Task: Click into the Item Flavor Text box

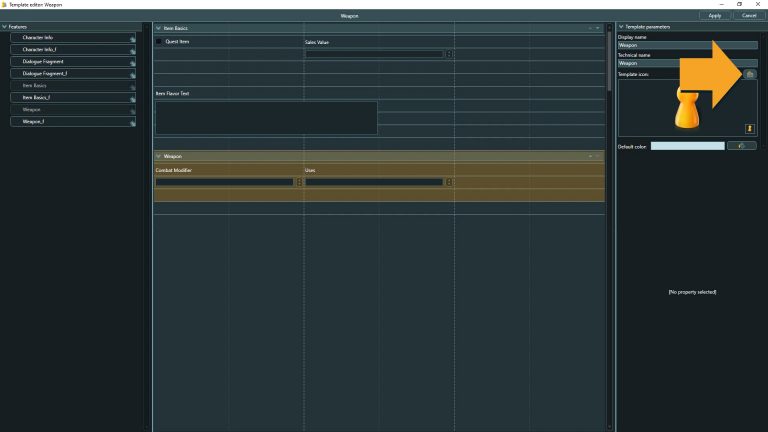Action: 266,118
